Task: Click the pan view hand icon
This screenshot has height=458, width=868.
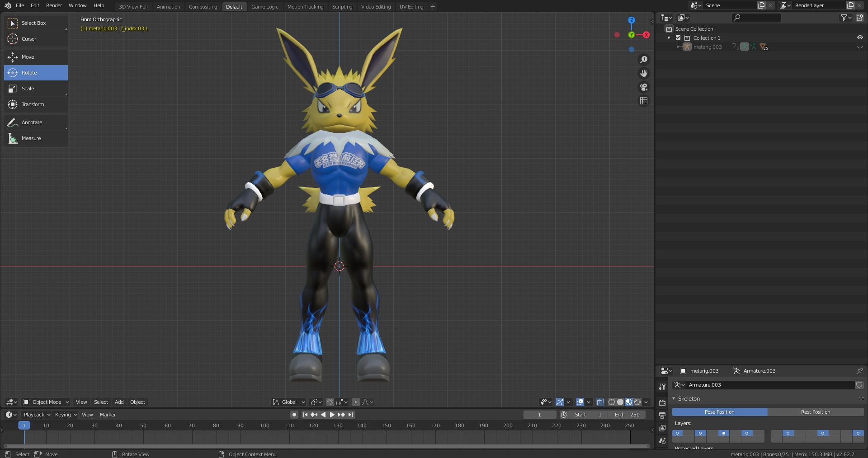Action: (644, 73)
